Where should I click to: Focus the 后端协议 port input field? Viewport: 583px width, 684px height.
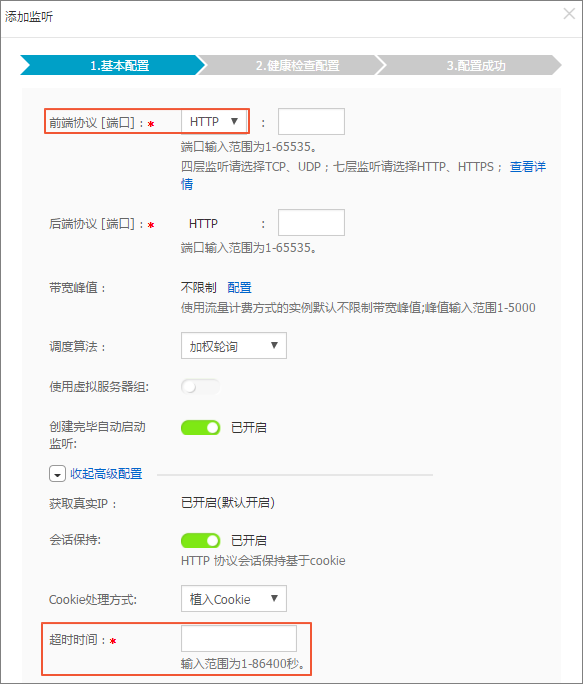[x=311, y=222]
